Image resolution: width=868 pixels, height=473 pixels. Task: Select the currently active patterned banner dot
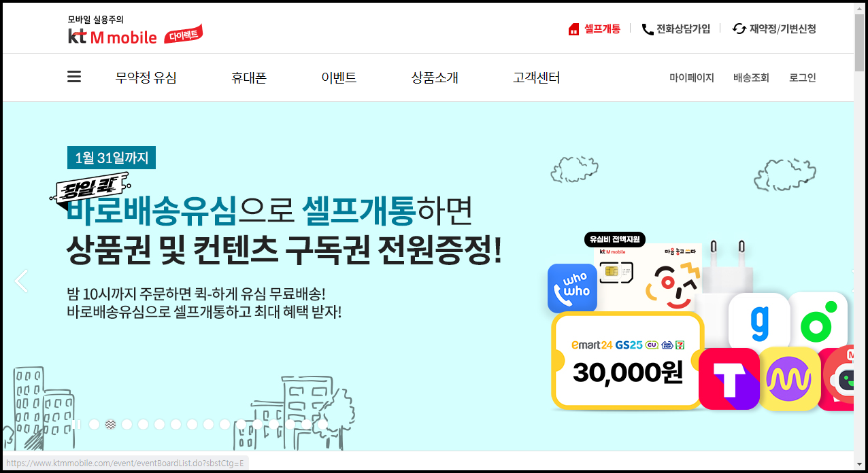110,424
